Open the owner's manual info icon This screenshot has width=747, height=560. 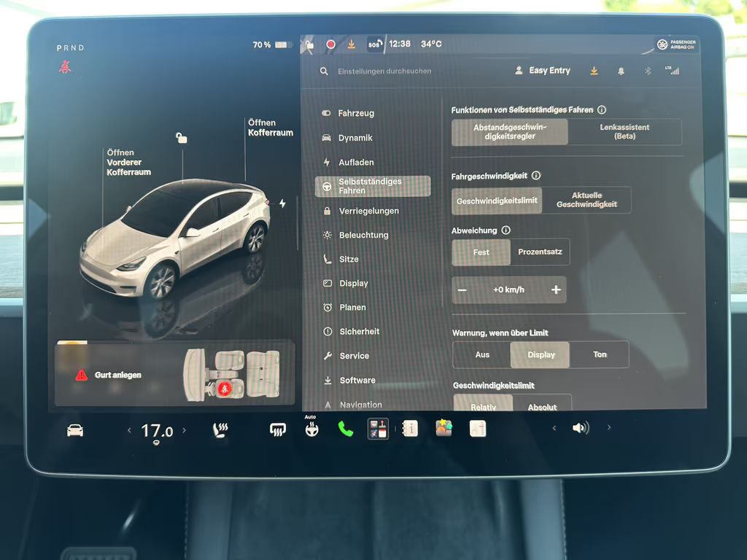[x=410, y=429]
